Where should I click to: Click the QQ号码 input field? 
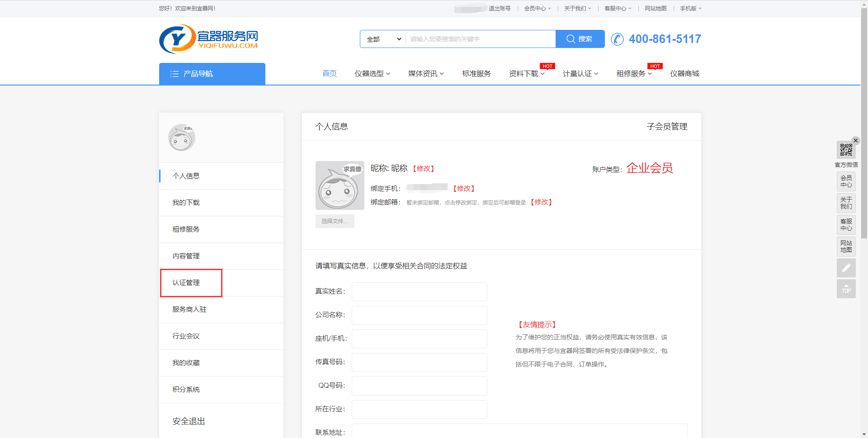420,386
